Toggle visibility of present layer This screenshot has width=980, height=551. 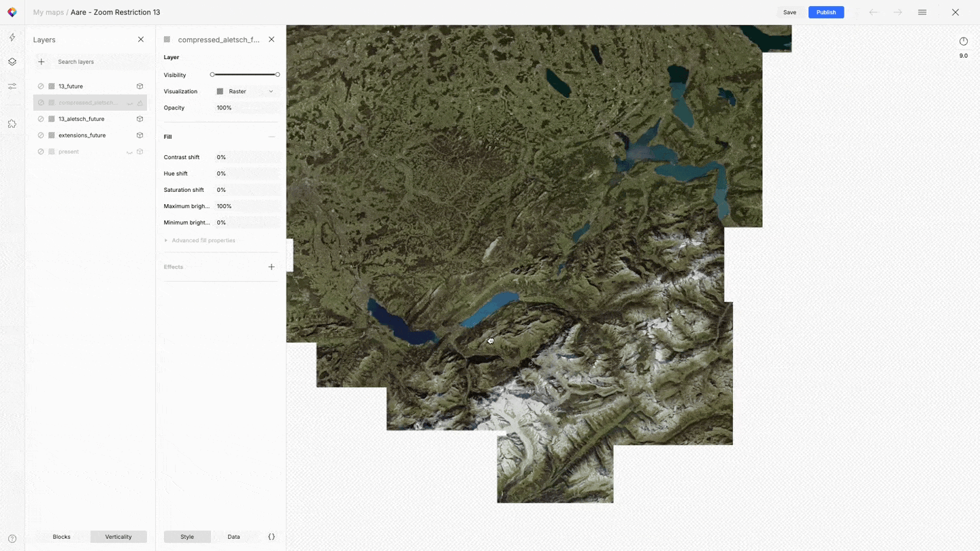[x=41, y=152]
